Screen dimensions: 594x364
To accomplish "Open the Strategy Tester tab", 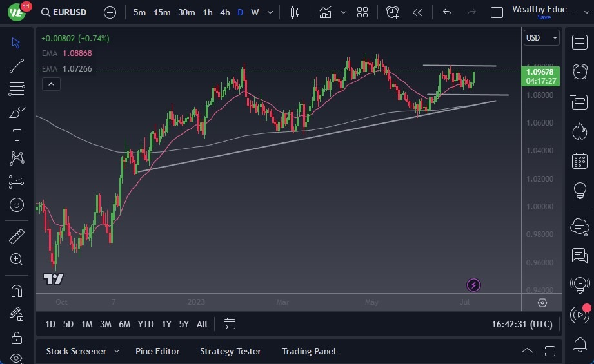I will (230, 351).
